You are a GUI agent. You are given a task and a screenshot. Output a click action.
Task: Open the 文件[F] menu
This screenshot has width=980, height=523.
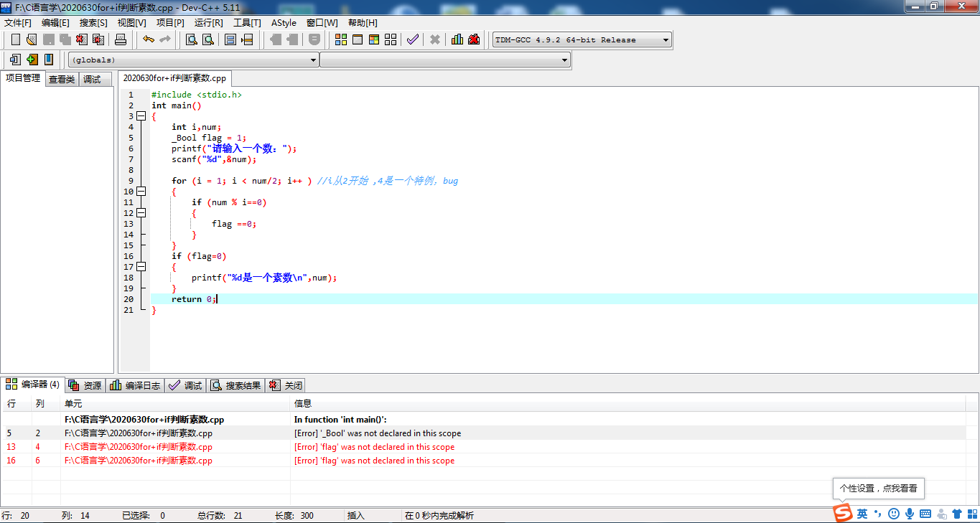tap(18, 23)
